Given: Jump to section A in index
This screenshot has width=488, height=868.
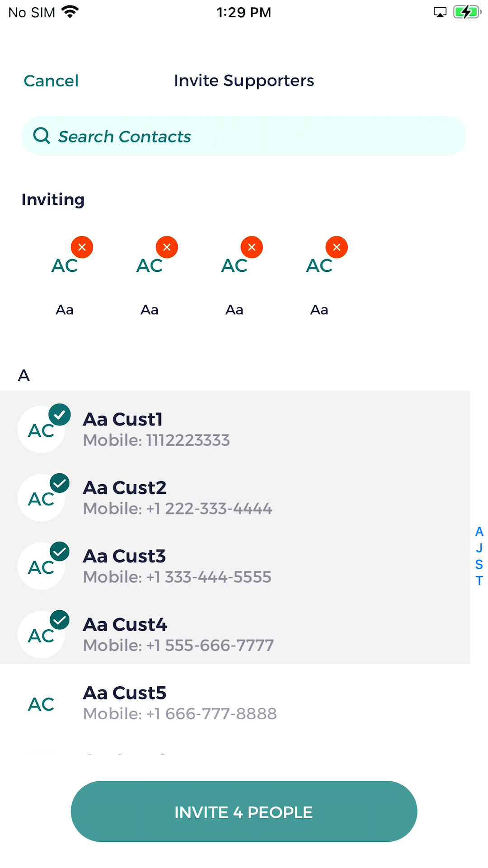Looking at the screenshot, I should [x=479, y=532].
